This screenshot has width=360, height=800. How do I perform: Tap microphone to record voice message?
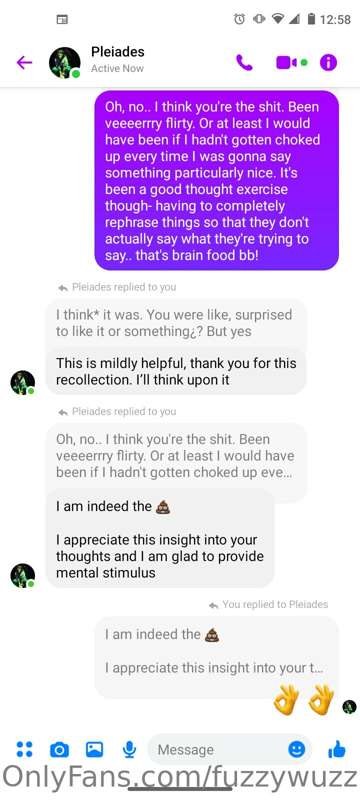130,749
